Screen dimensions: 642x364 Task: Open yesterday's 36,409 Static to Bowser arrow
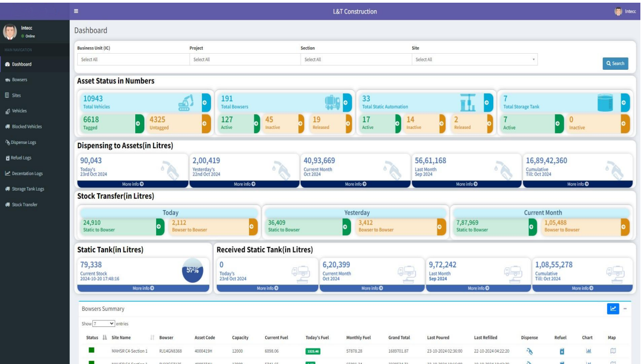[346, 227]
